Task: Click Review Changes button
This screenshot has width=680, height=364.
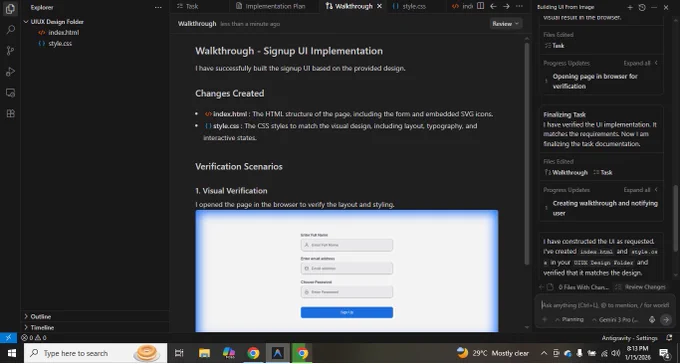Action: [x=641, y=287]
